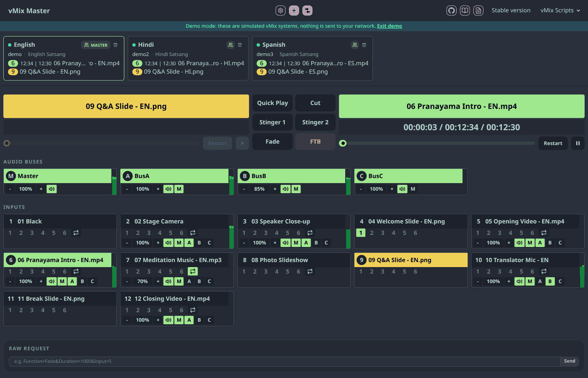588x378 pixels.
Task: Trigger Stinger 1 transition
Action: 272,122
